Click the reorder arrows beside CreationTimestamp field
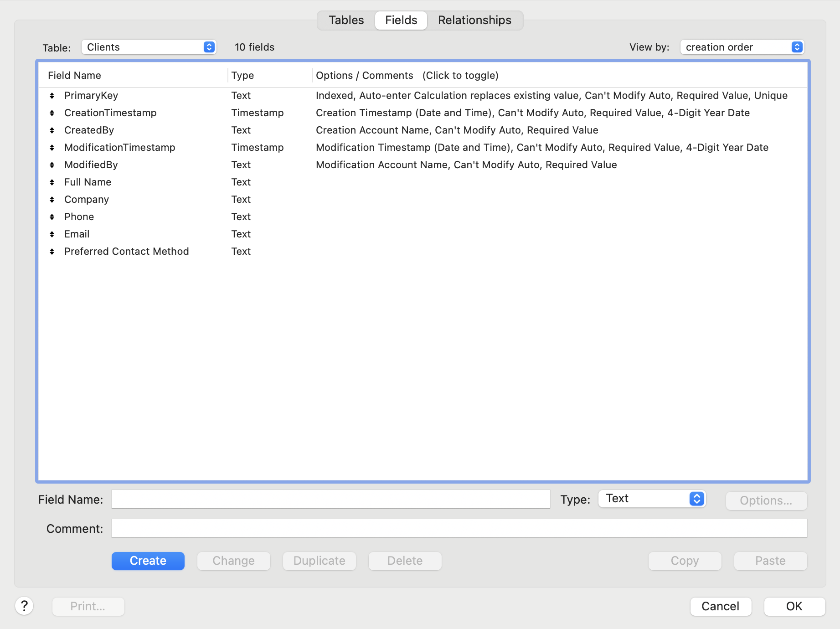The height and width of the screenshot is (629, 840). click(x=52, y=113)
